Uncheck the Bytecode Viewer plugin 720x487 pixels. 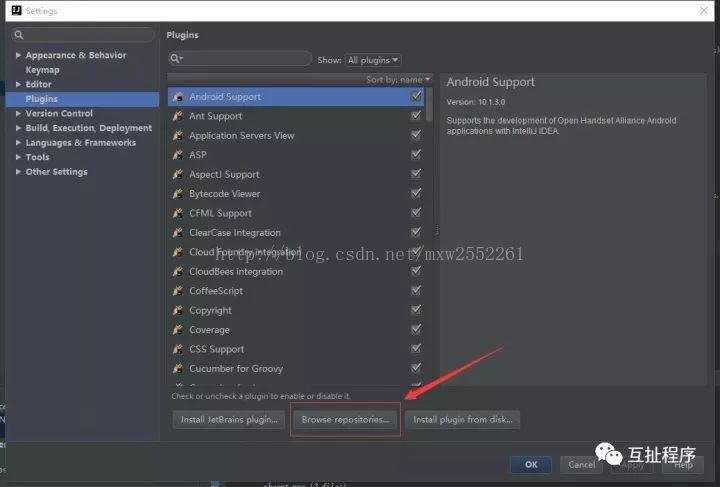[x=416, y=193]
